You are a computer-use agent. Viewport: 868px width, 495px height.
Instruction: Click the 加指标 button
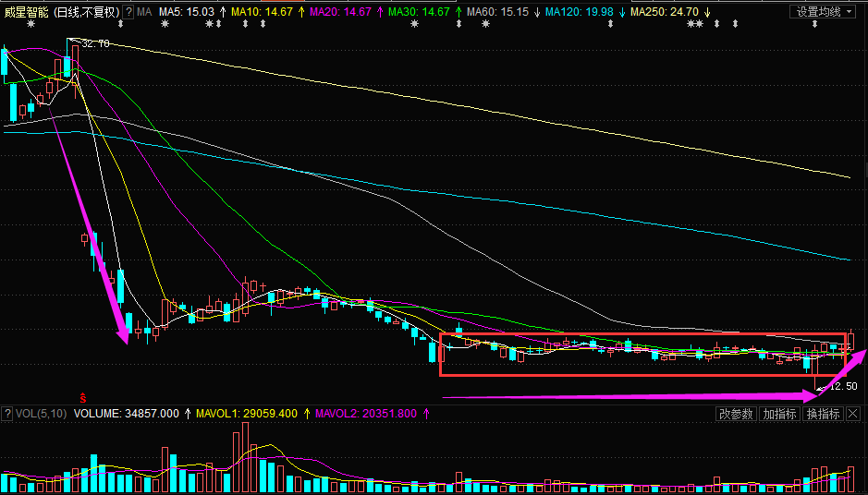coord(779,414)
